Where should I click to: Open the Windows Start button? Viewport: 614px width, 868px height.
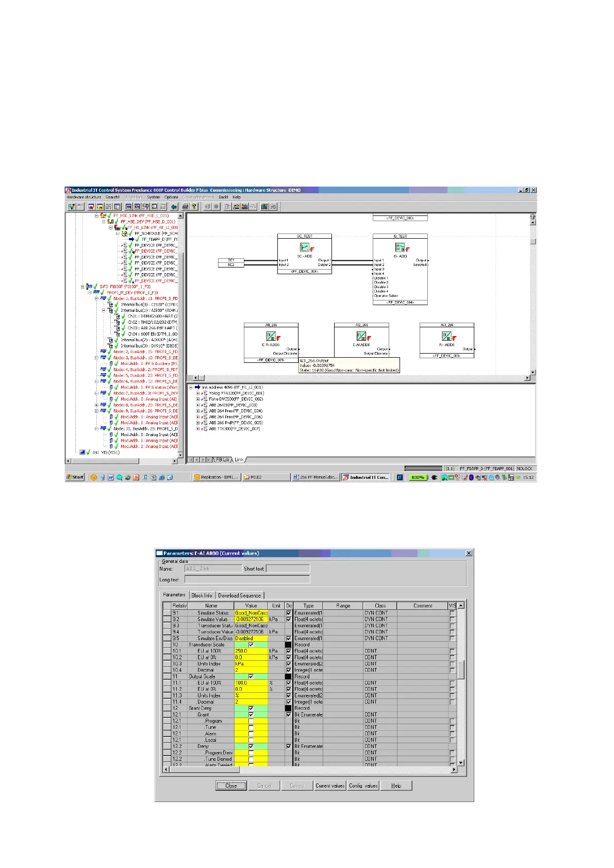(x=75, y=477)
